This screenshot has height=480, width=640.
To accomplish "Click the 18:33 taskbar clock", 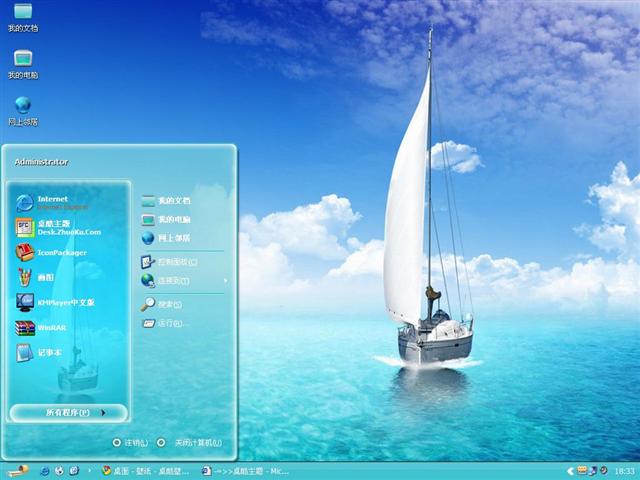I will pos(625,471).
